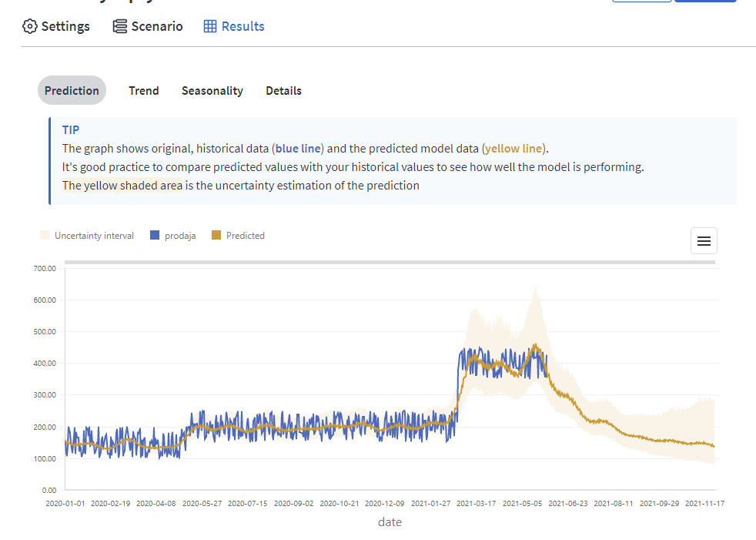Click the outlined button at top right
Viewport: 756px width, 540px height.
[642, 2]
